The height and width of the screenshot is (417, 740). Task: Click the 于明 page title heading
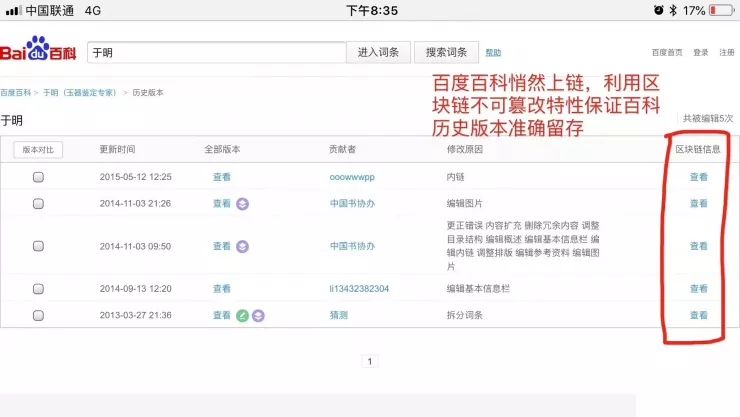(12, 121)
